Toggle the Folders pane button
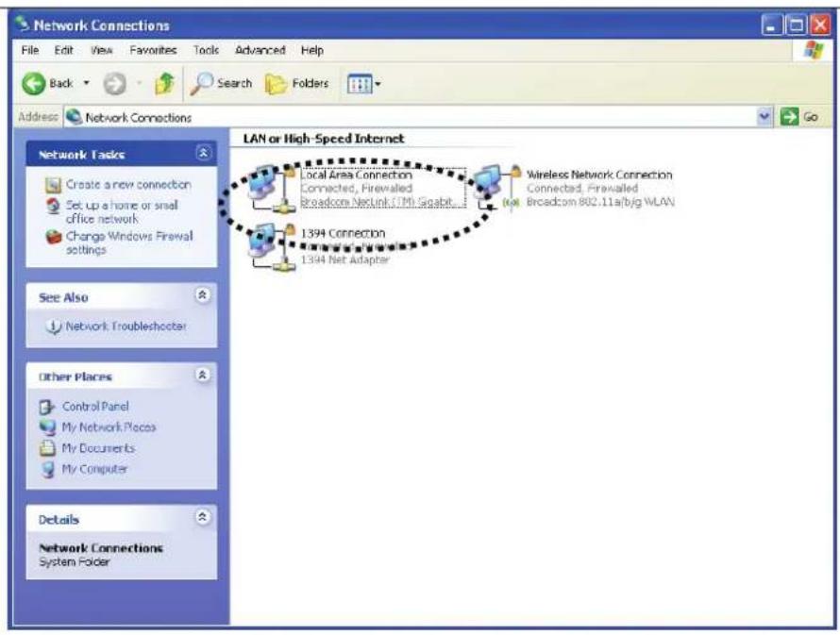The image size is (840, 635). coord(296,84)
